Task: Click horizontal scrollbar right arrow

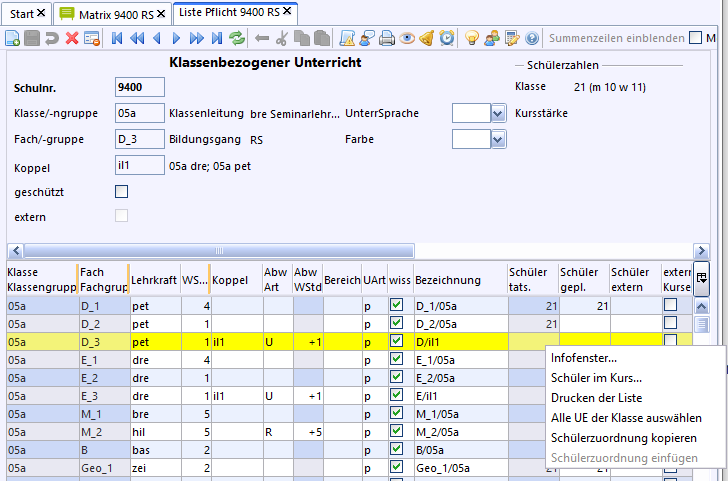Action: click(x=702, y=251)
